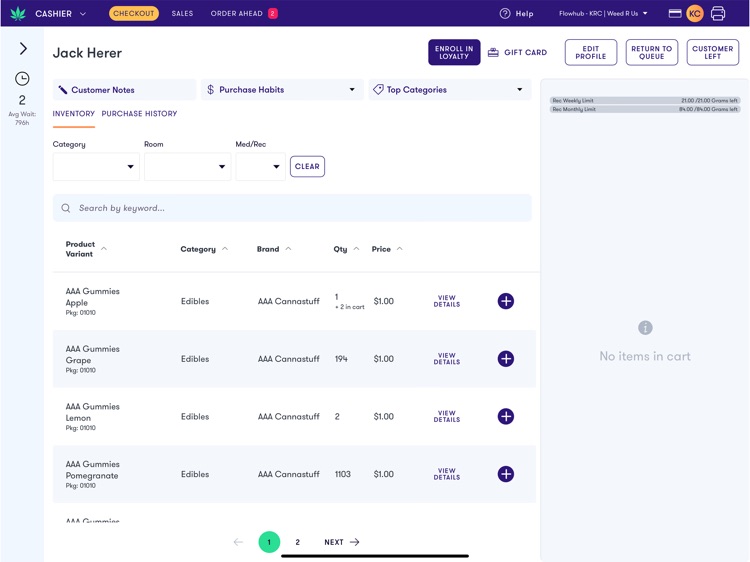Image resolution: width=750 pixels, height=562 pixels.
Task: Click the AAA Gummies Pomegranate product name
Action: coord(92,470)
